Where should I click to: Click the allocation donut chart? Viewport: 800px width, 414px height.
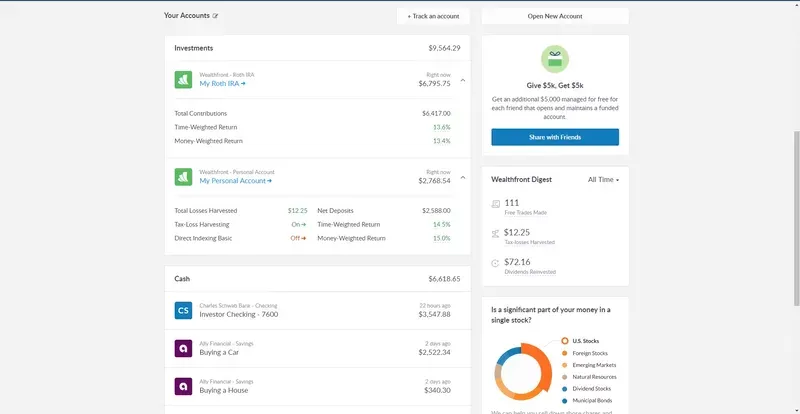click(x=523, y=372)
